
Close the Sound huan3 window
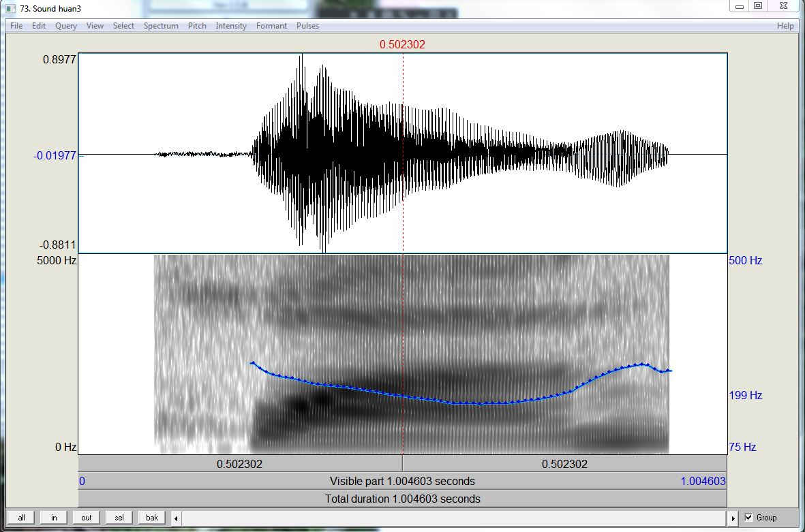[x=783, y=6]
